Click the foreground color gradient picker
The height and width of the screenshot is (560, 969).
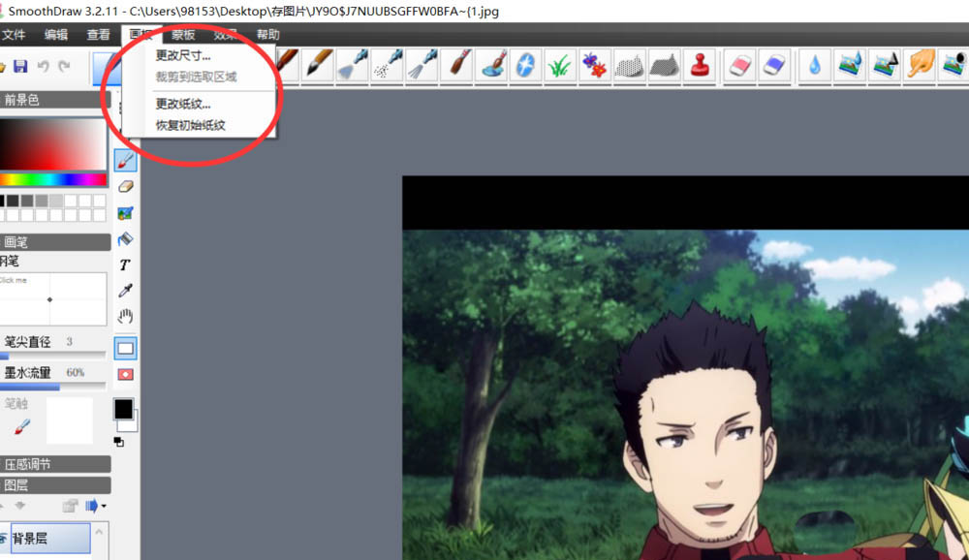[53, 142]
